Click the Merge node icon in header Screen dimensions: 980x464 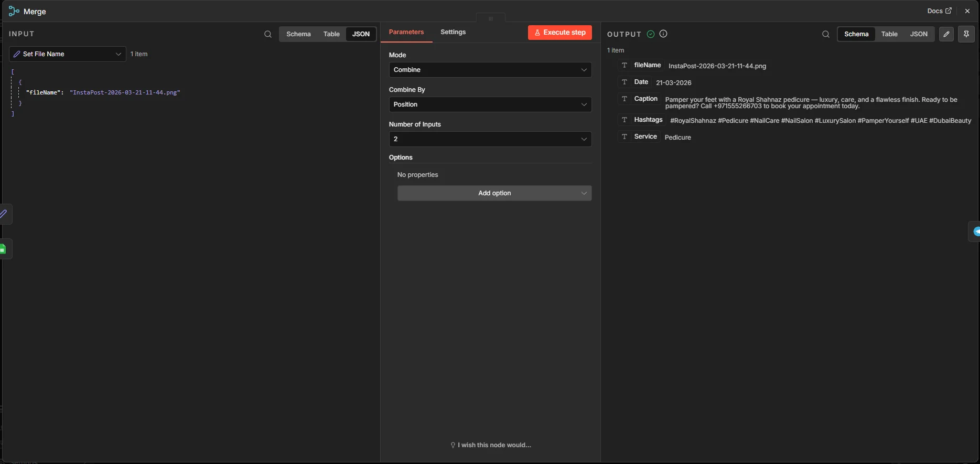pos(14,11)
